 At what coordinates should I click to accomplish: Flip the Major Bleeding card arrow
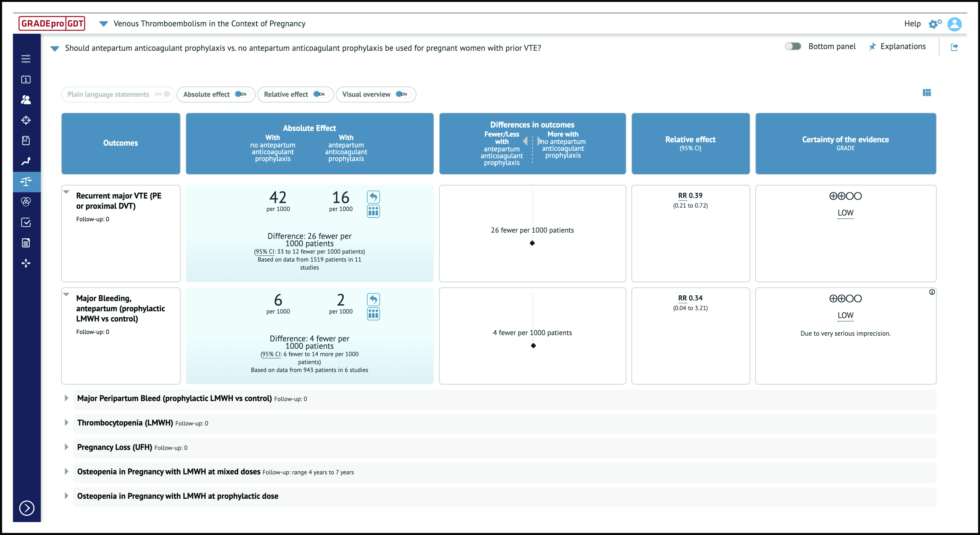[373, 299]
